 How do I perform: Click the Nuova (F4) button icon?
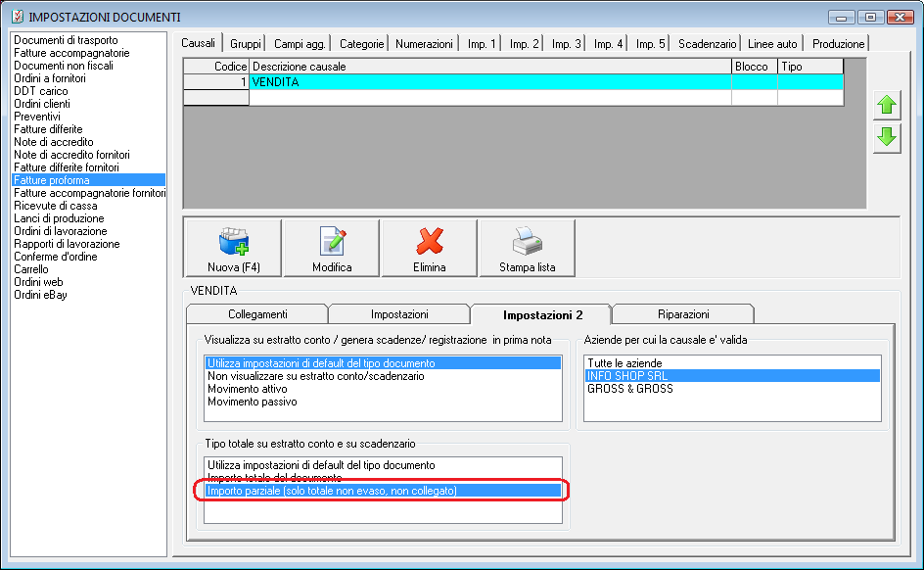click(x=233, y=248)
